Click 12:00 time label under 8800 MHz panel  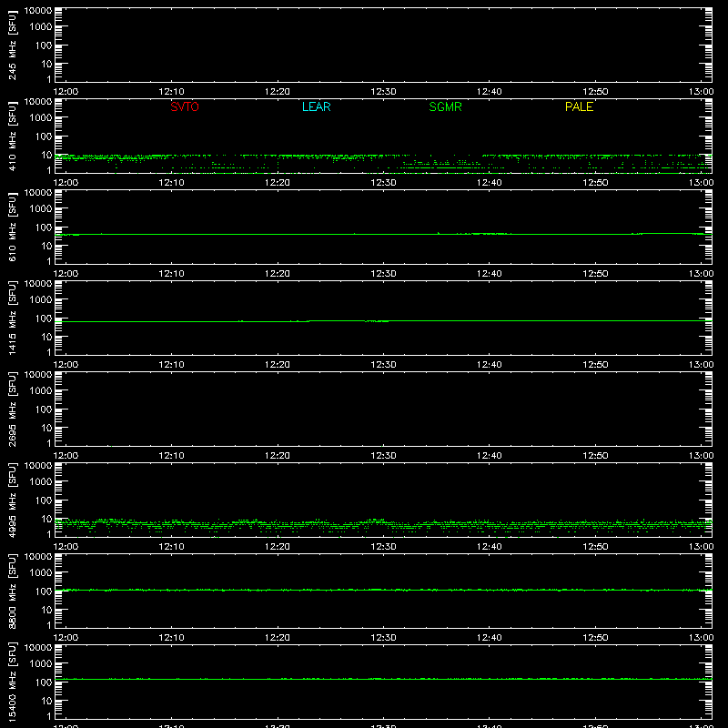66,638
